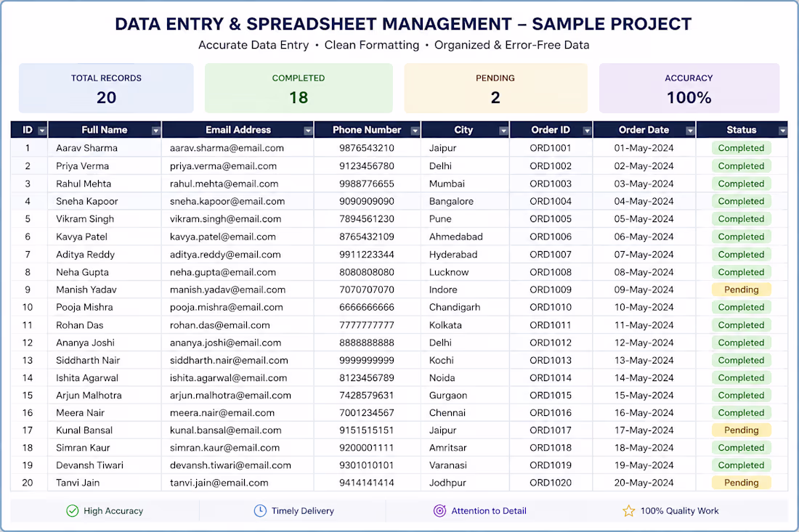This screenshot has width=799, height=532.
Task: Click the Pending summary card showing 2
Action: point(495,88)
